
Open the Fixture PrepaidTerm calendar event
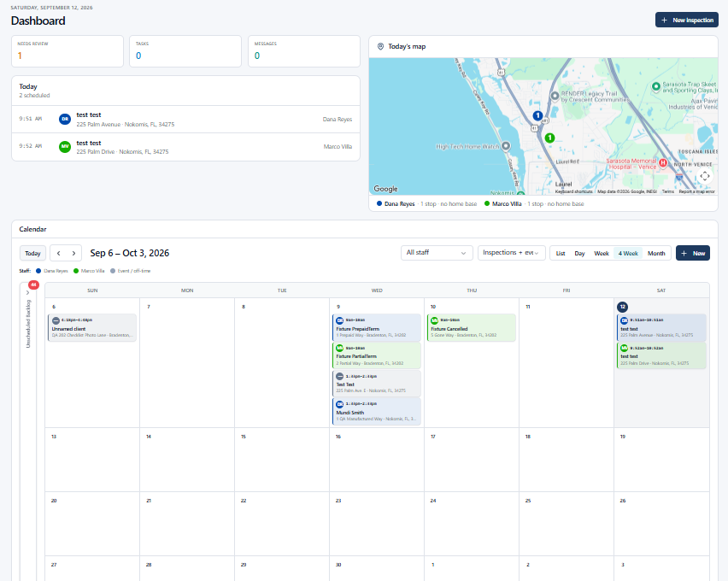377,327
